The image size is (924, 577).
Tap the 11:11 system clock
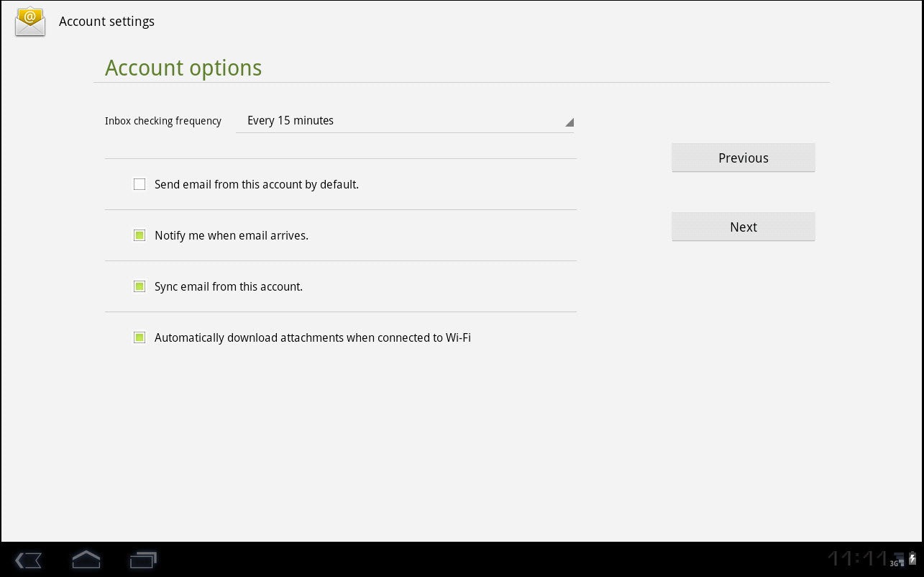tap(857, 558)
